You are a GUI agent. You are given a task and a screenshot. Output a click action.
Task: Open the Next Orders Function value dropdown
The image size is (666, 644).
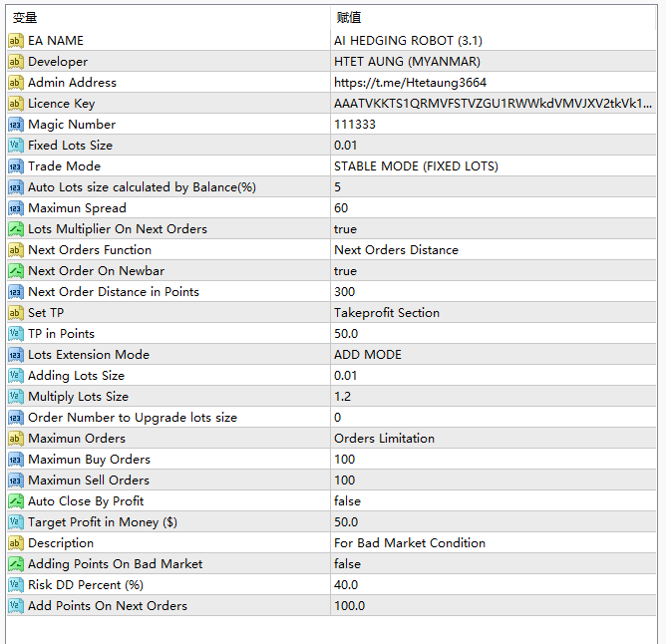(x=396, y=250)
